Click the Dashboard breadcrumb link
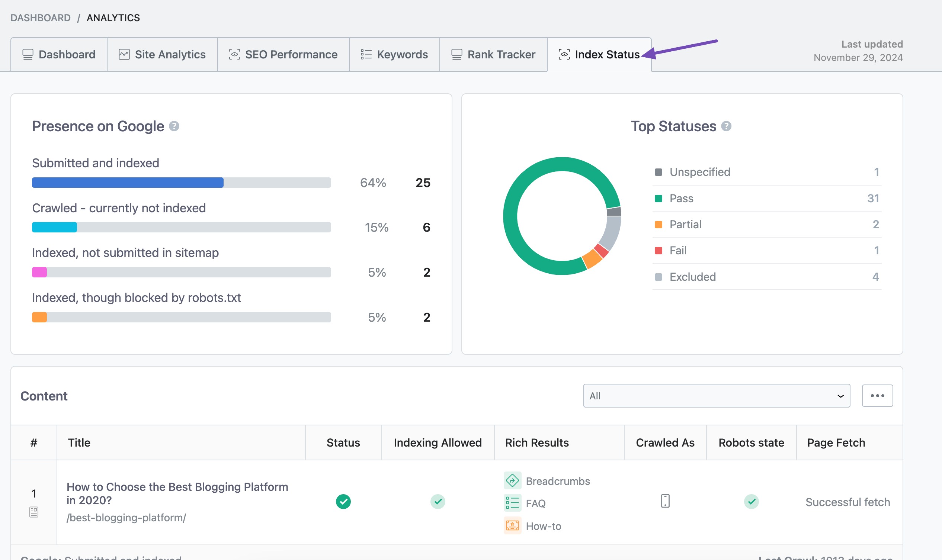Image resolution: width=942 pixels, height=560 pixels. 41,18
